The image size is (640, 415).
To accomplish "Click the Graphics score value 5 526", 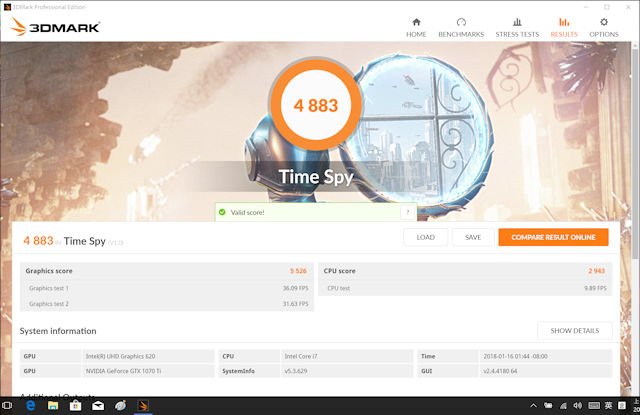I will [298, 271].
